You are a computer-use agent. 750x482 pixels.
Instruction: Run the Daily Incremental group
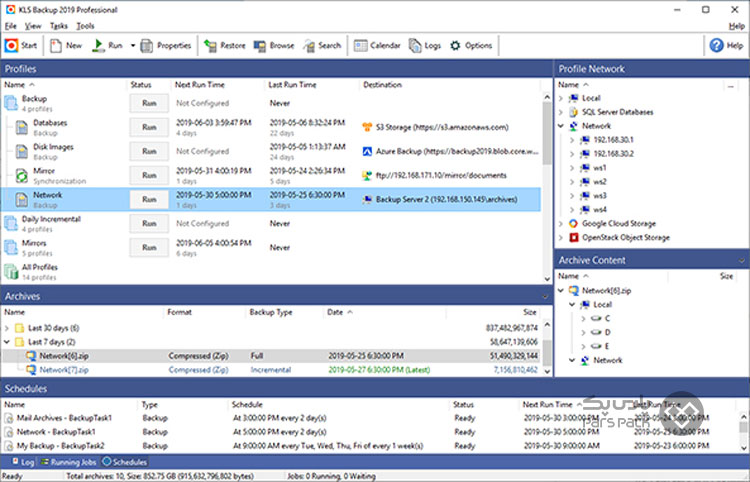coord(149,223)
